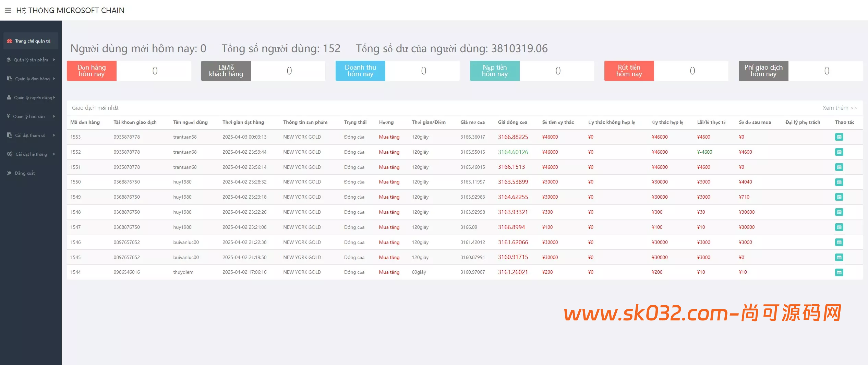Expand Quản lý người dùng submenu

(31, 98)
